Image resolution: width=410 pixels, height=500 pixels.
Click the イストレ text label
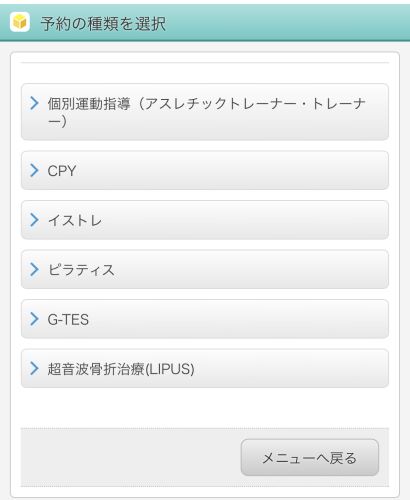(x=75, y=220)
